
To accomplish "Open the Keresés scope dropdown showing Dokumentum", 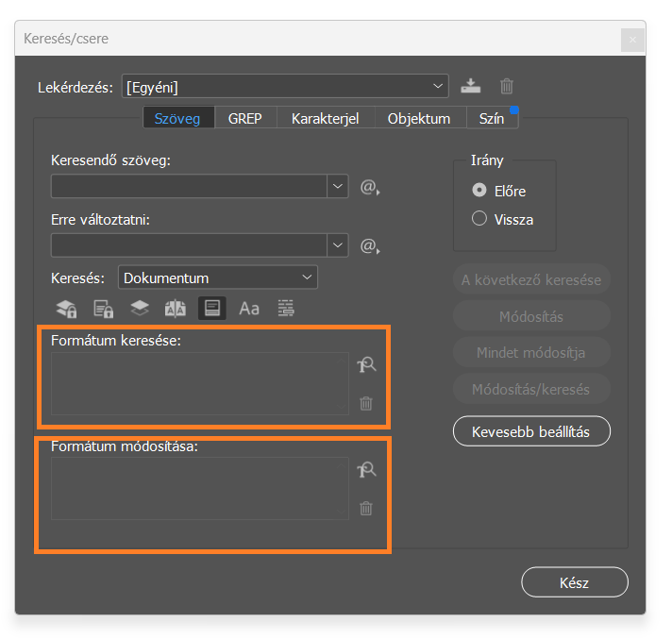I will pos(218,277).
